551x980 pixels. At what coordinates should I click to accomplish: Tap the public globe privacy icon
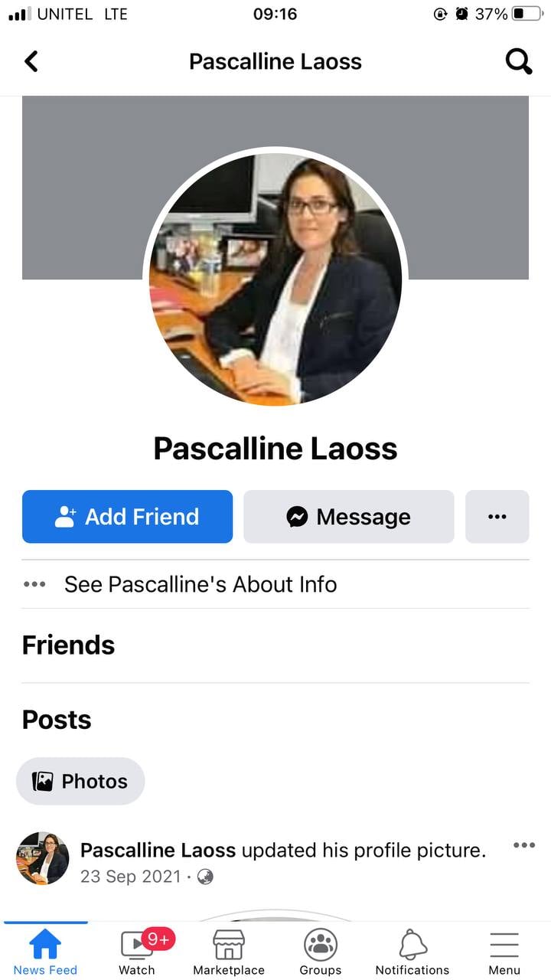(205, 877)
